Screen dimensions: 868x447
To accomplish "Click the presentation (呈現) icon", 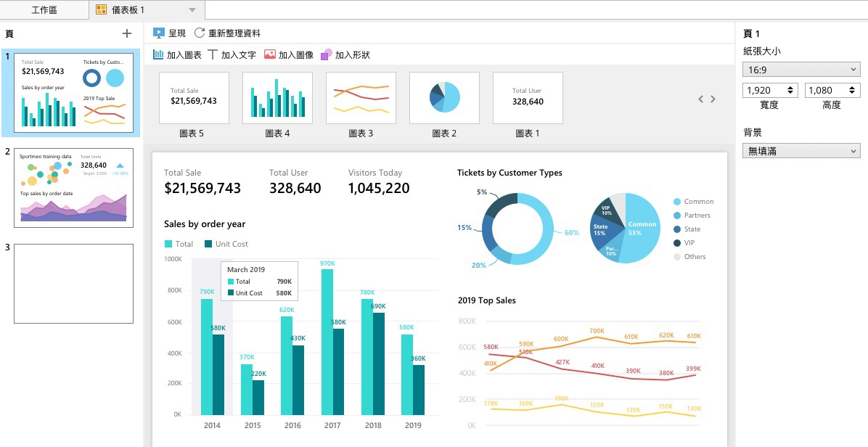I will point(159,33).
